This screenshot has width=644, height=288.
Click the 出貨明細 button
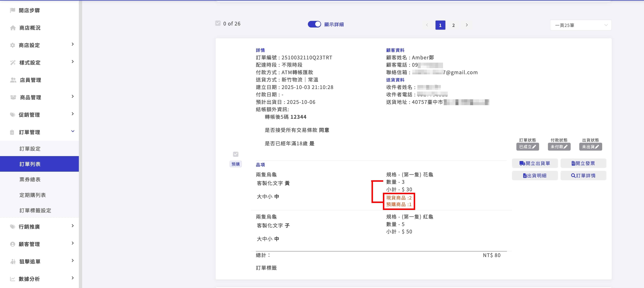(x=535, y=176)
